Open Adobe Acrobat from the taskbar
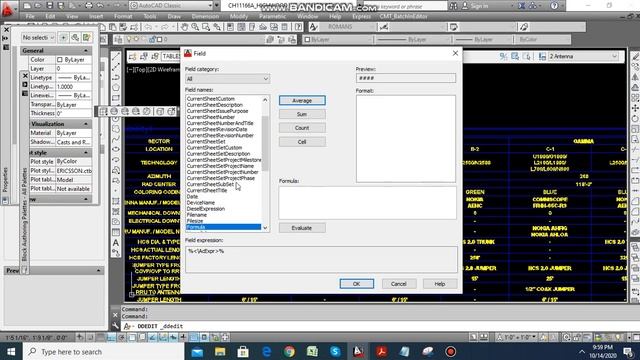 [x=382, y=351]
